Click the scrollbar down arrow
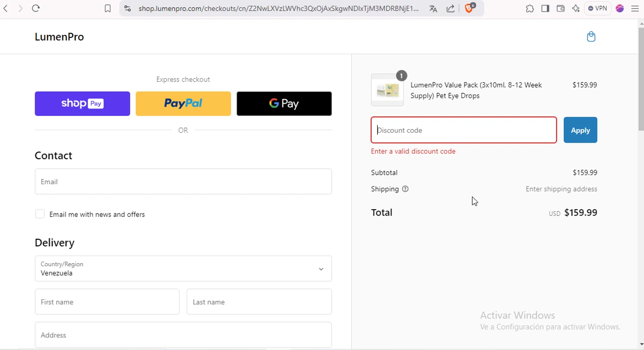644x350 pixels. pos(641,345)
